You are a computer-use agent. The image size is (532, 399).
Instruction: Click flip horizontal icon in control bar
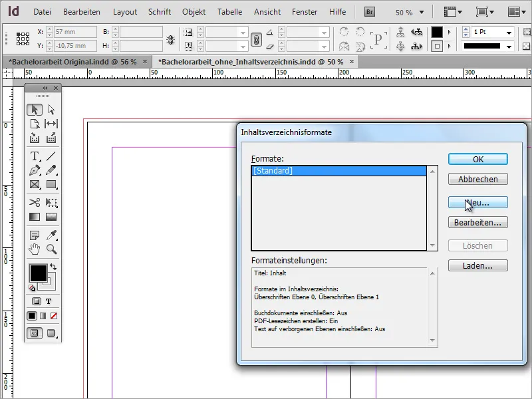[344, 46]
